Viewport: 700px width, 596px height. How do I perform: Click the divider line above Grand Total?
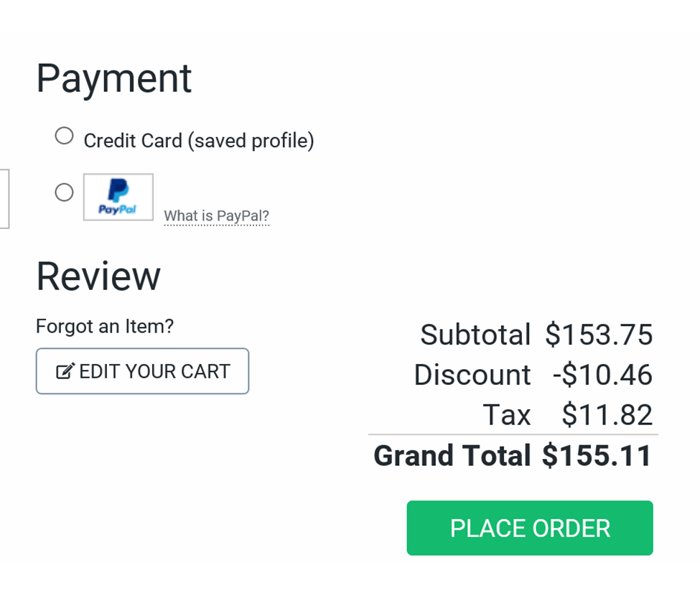513,434
